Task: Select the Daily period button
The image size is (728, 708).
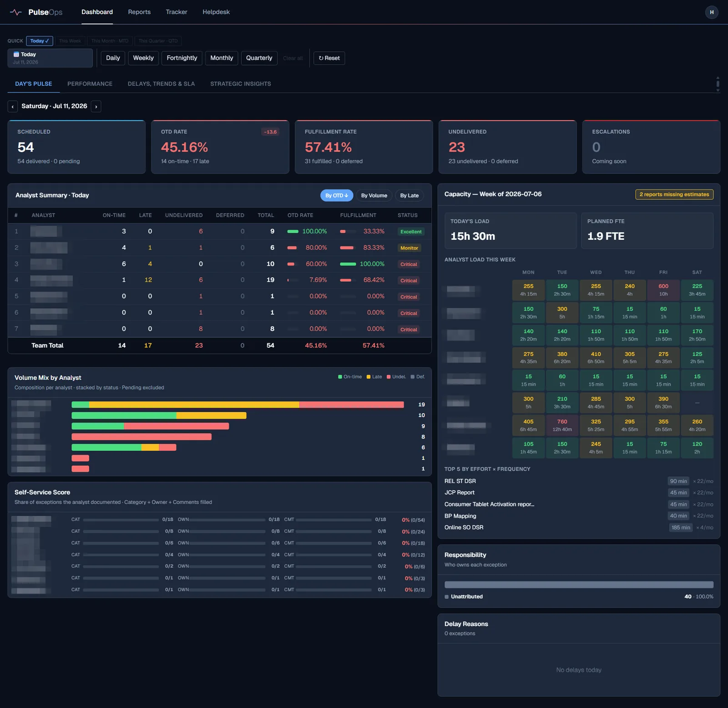Action: point(113,58)
